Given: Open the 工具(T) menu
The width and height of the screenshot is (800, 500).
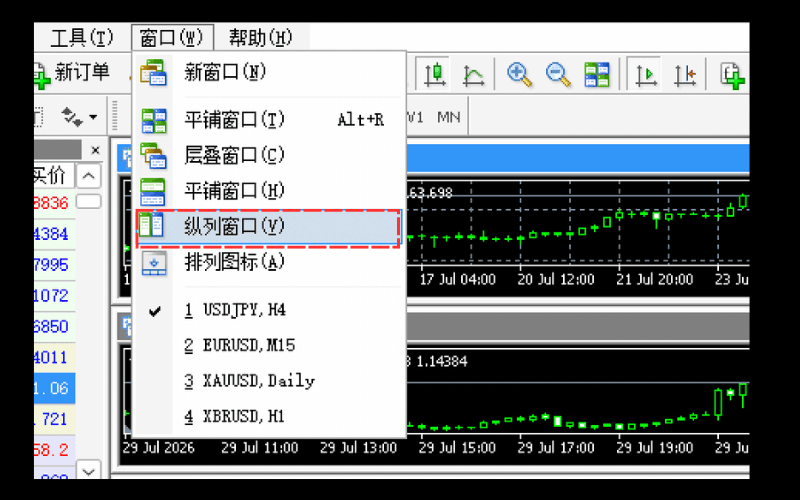Looking at the screenshot, I should tap(82, 38).
